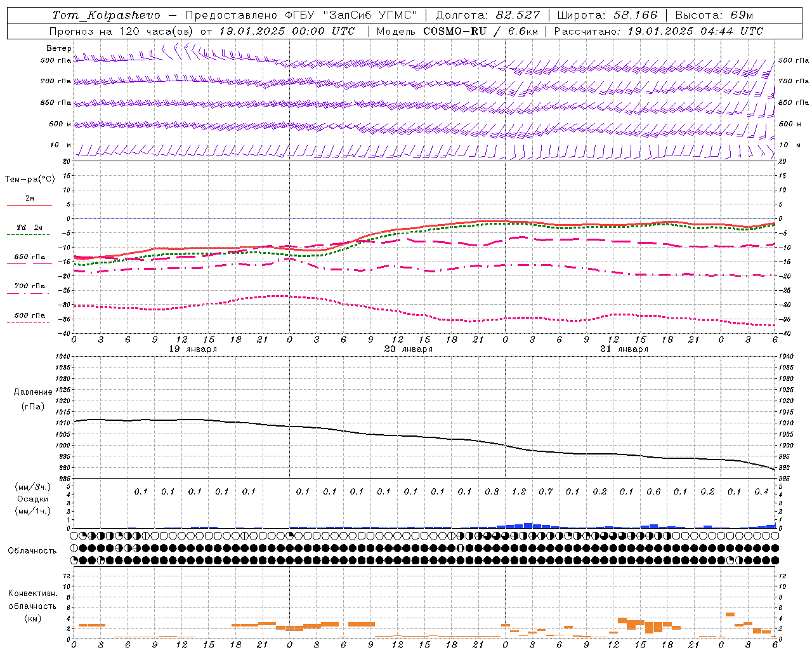Click the 850 гПа temperature legend entry

[30, 257]
